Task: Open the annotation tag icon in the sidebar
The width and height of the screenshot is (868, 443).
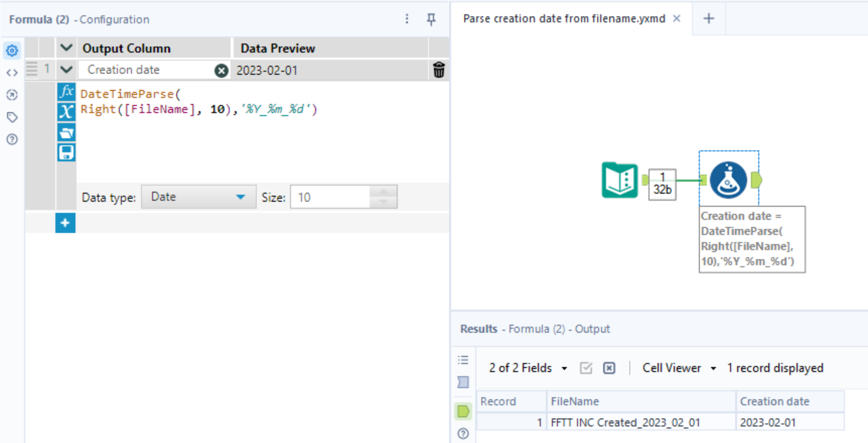Action: 12,117
